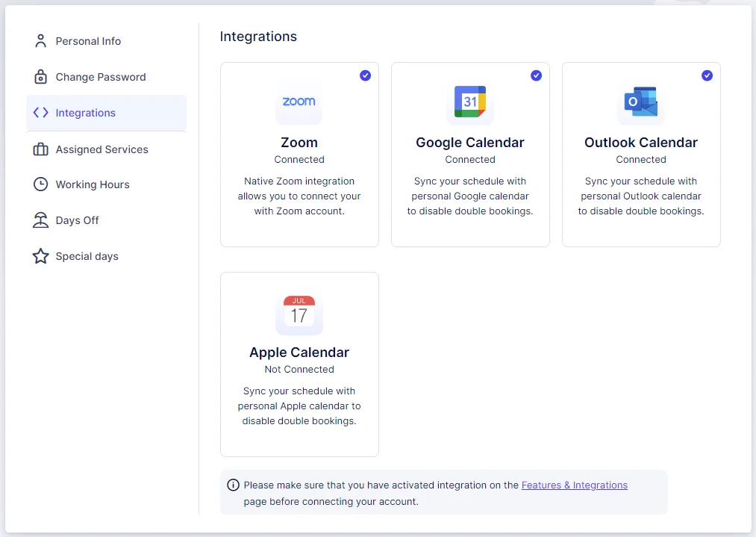This screenshot has height=537, width=756.
Task: Click the Apple Calendar logo icon
Action: coord(299,311)
